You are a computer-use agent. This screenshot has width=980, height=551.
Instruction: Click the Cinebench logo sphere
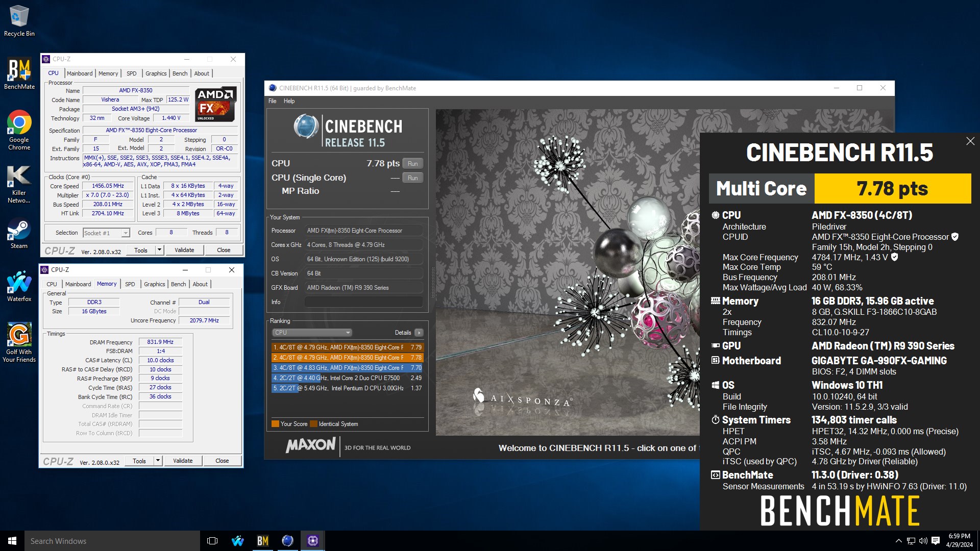coord(306,127)
